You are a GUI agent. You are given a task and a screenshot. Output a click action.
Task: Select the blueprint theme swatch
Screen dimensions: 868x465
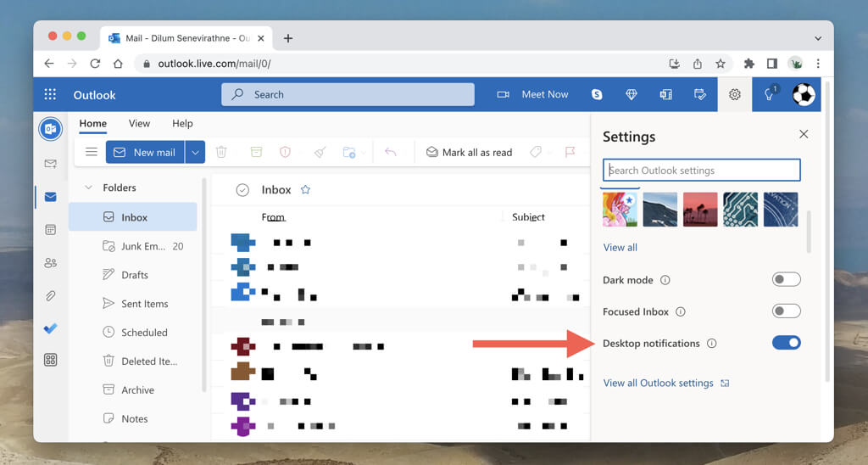[781, 210]
